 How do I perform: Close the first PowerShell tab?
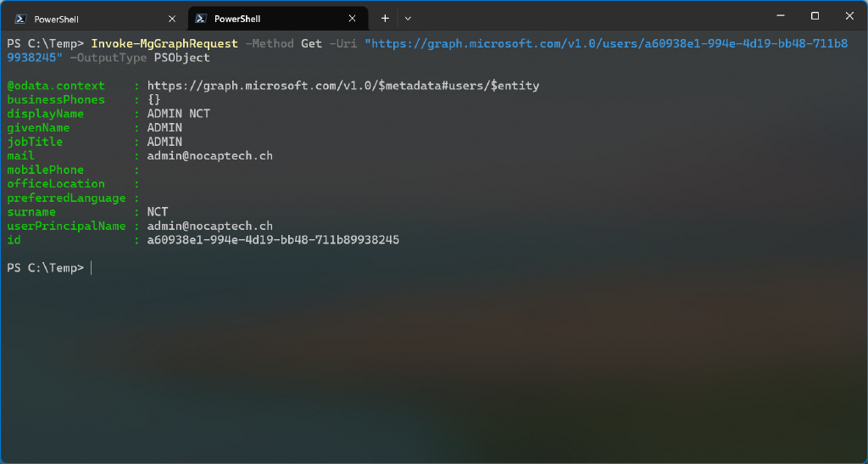click(172, 19)
